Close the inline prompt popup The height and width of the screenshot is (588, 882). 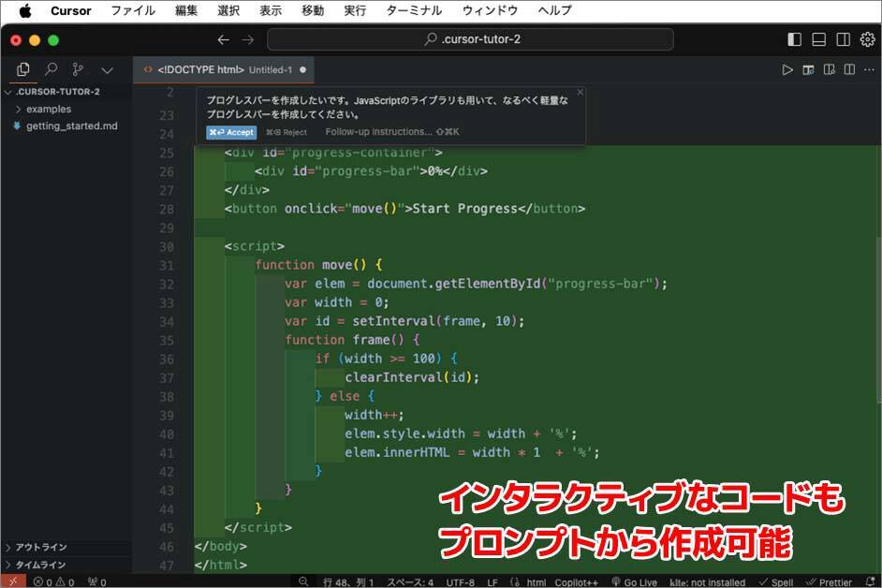[x=580, y=92]
